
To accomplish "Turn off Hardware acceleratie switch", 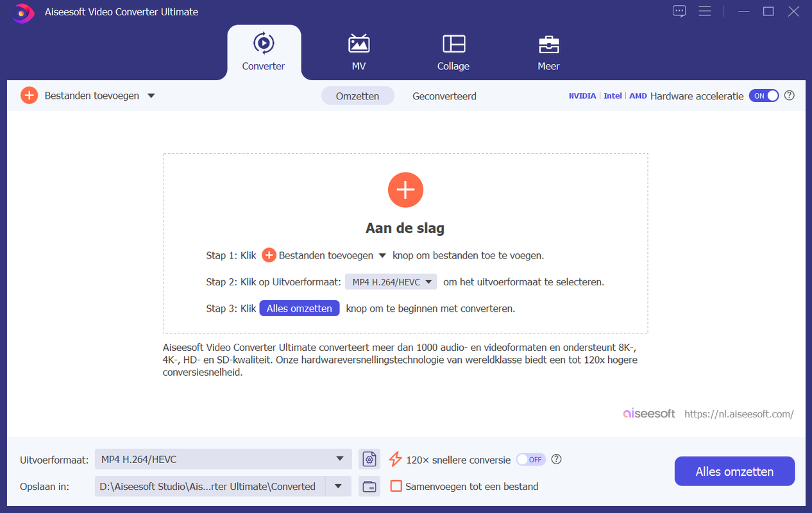I will coord(764,96).
